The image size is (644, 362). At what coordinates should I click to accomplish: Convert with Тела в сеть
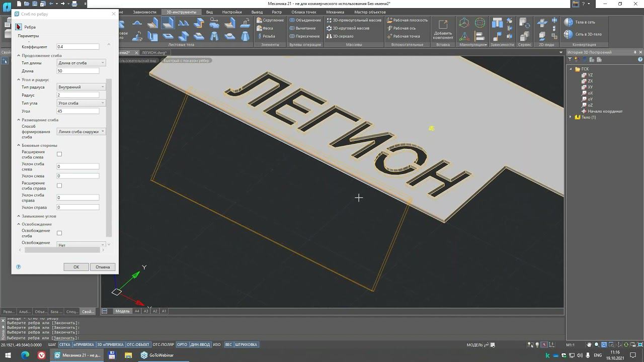click(580, 22)
